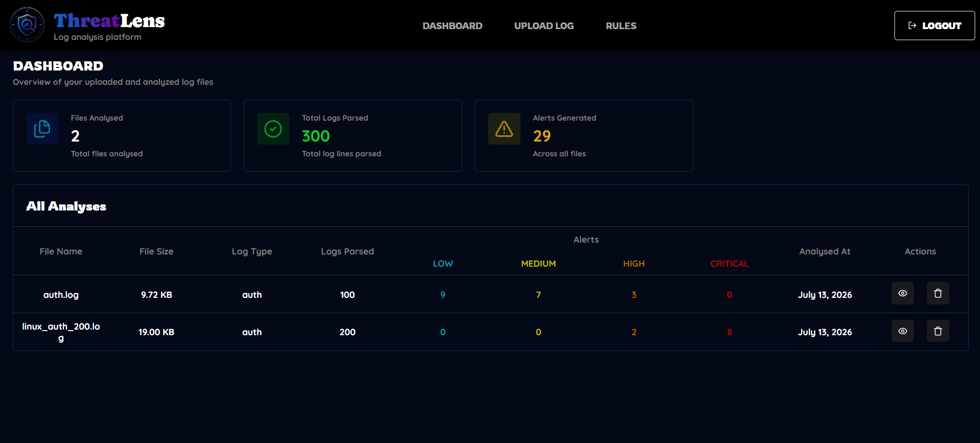Click the ThreatLens title text
Image resolution: width=980 pixels, height=443 pixels.
coord(109,20)
